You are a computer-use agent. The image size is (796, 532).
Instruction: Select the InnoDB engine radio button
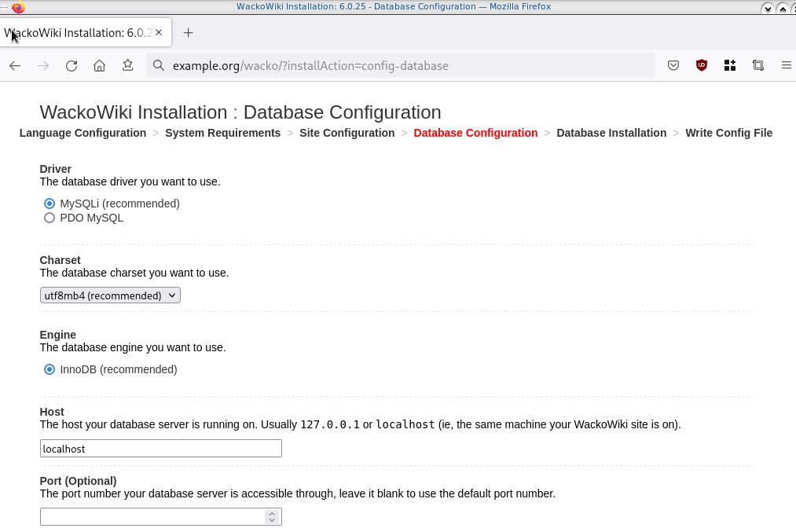point(50,369)
